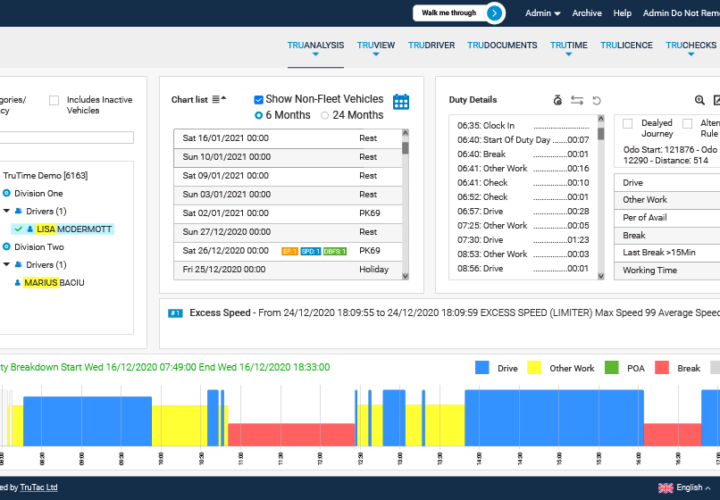Tick the Dealyed Journey checkbox
This screenshot has height=500, width=720.
click(x=628, y=124)
